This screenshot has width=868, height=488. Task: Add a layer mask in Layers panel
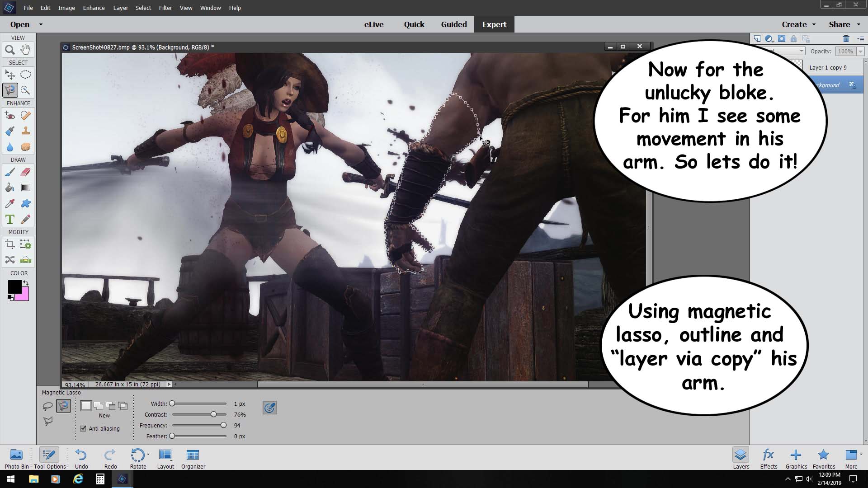tap(782, 39)
